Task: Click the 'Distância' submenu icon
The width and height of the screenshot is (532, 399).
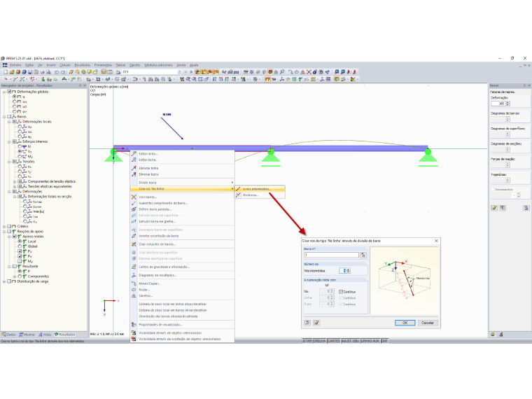Action: (x=238, y=195)
